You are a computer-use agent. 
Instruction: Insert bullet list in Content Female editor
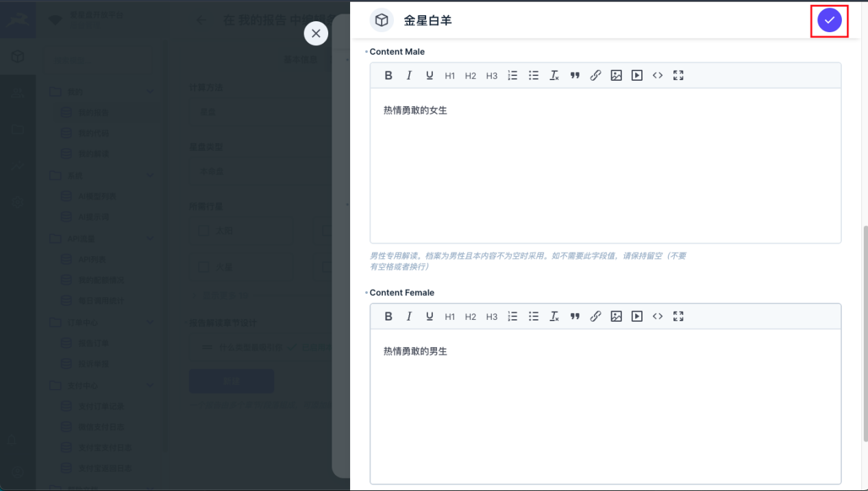click(534, 316)
